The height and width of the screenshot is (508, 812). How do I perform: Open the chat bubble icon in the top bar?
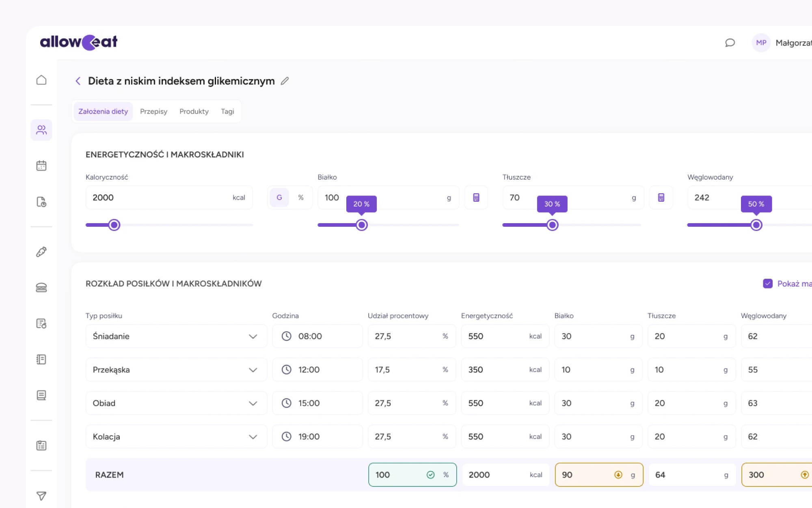[x=730, y=43]
